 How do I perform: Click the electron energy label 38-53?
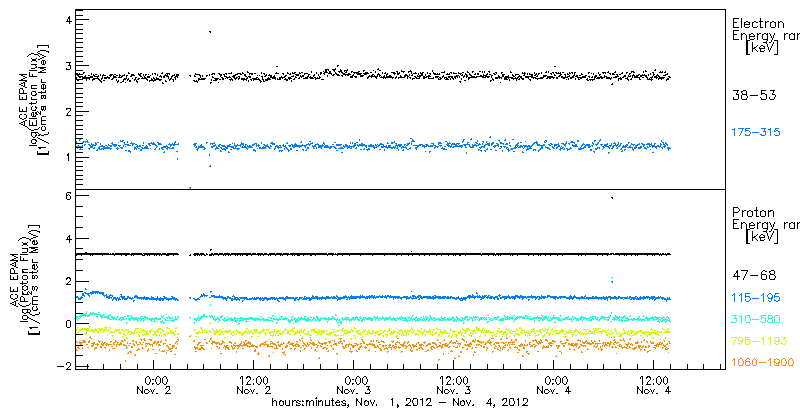click(x=754, y=95)
